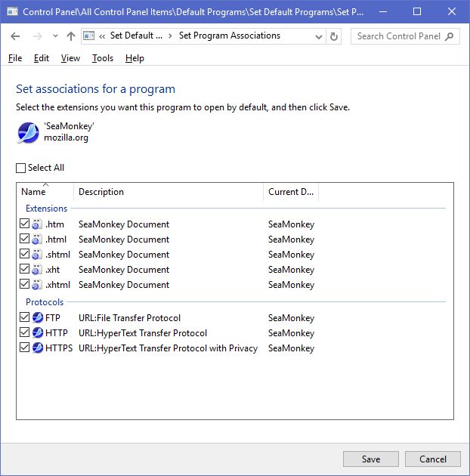
Task: Uncheck the .htm extension checkbox
Action: pos(25,224)
